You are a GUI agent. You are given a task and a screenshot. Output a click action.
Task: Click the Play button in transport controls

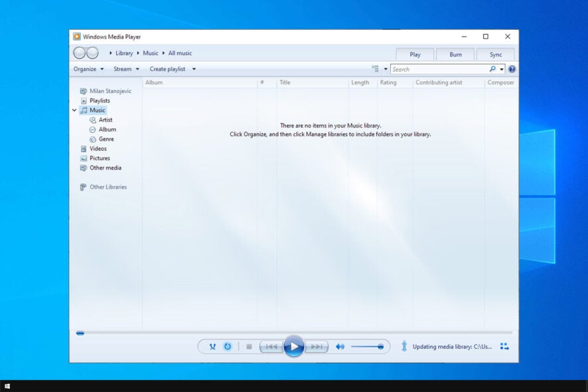click(293, 346)
